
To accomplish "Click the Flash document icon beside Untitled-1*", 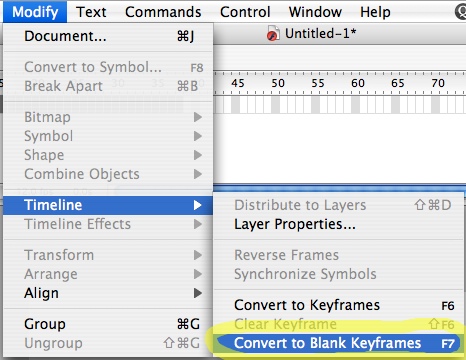I will pyautogui.click(x=273, y=34).
